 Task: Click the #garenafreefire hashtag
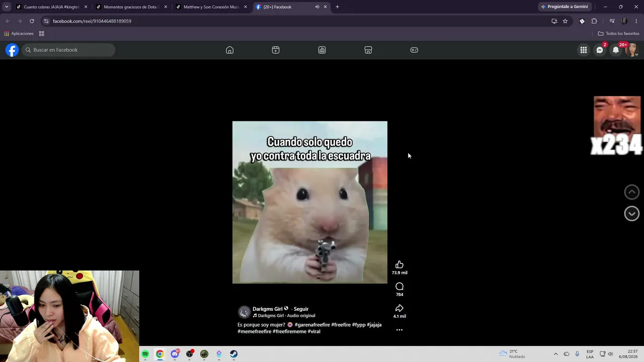pyautogui.click(x=312, y=325)
